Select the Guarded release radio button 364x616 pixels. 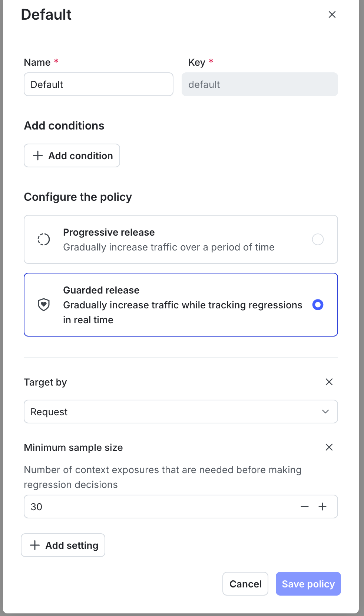[318, 305]
